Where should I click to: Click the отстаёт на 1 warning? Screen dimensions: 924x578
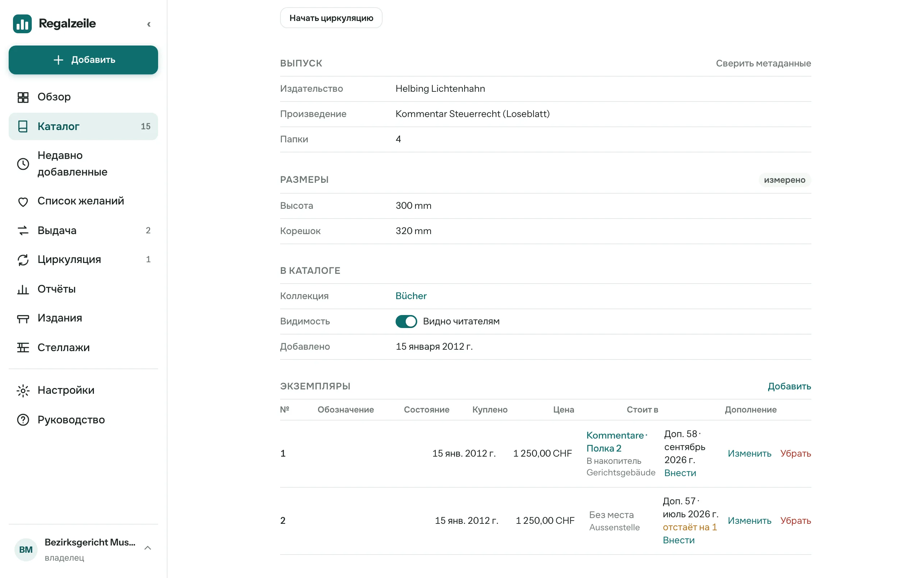point(689,527)
